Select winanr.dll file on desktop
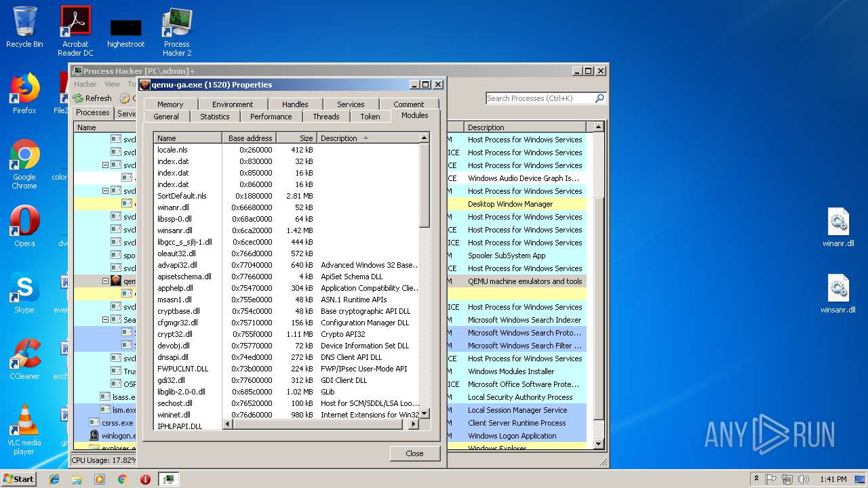The width and height of the screenshot is (868, 488). (838, 228)
